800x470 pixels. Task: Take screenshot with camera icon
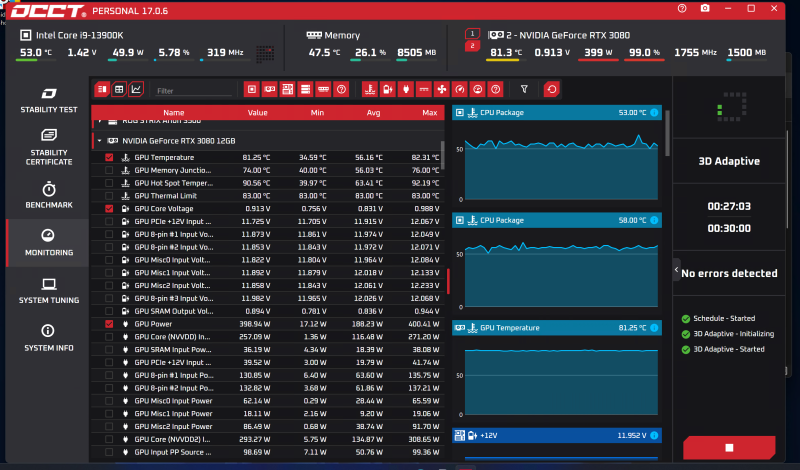tap(705, 9)
